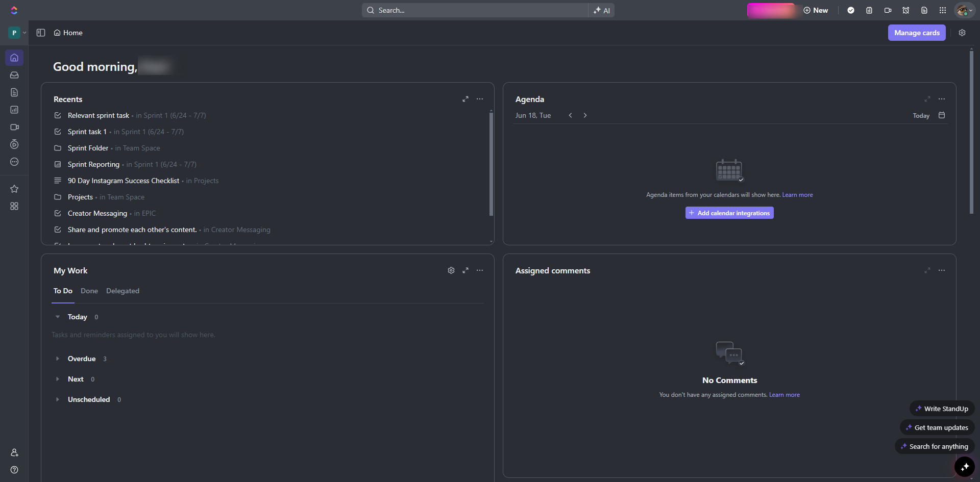The height and width of the screenshot is (482, 980).
Task: Expand the Recents card to full screen
Action: tap(465, 99)
